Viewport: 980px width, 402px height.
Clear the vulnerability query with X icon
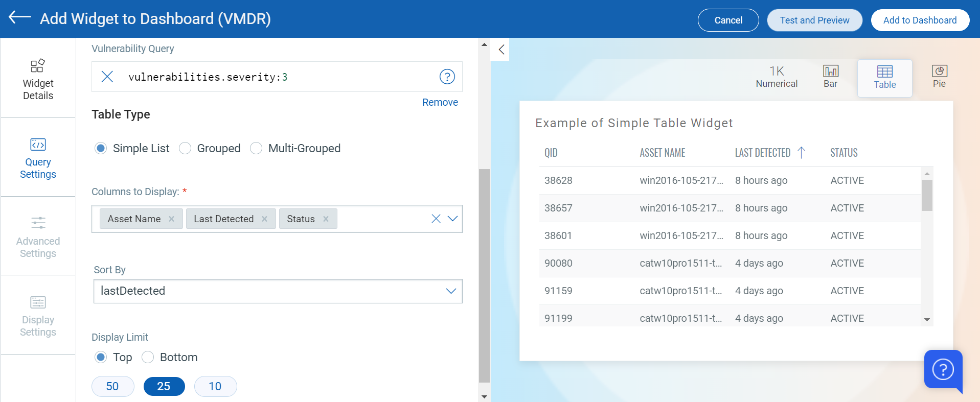(107, 77)
